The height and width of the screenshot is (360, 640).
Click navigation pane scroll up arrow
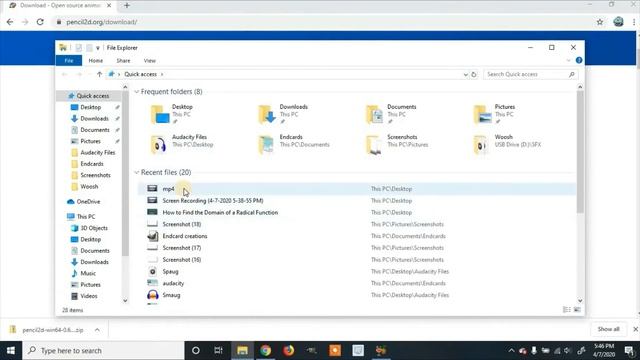pos(125,87)
